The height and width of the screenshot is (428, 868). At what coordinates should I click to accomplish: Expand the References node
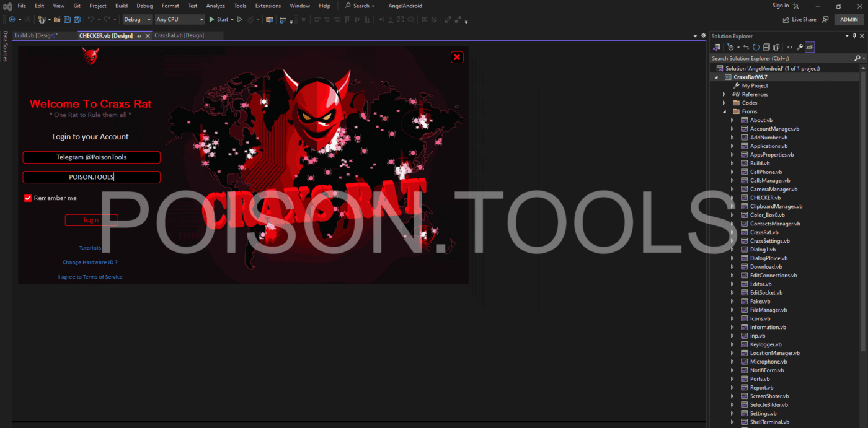724,94
